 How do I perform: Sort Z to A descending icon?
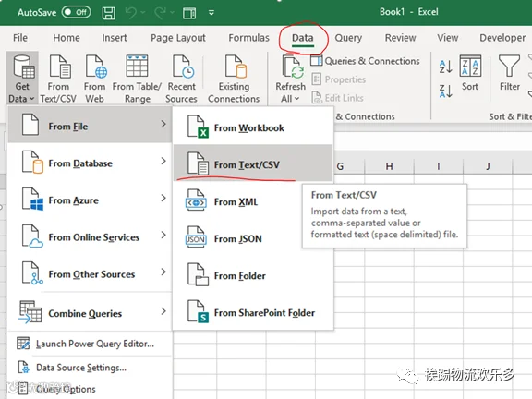tap(445, 91)
